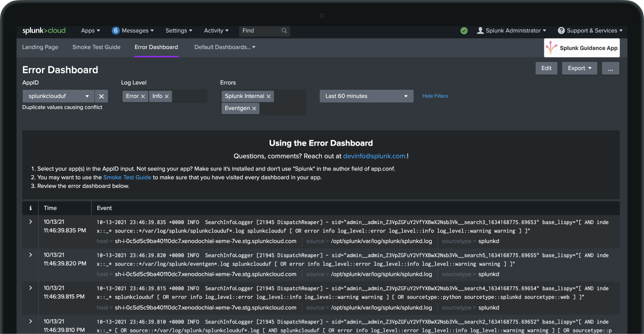The height and width of the screenshot is (334, 644).
Task: Expand the event row at 11:46:39.820 PM
Action: coord(30,255)
